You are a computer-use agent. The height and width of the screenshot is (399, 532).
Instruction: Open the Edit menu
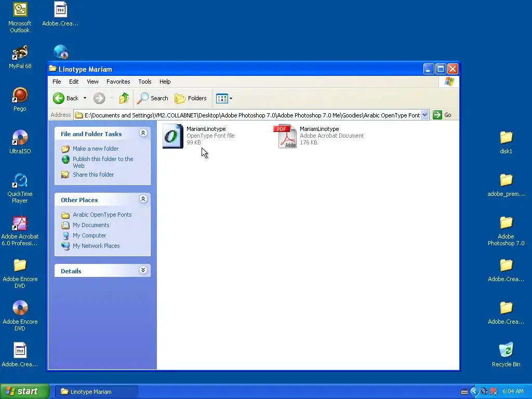(x=74, y=82)
